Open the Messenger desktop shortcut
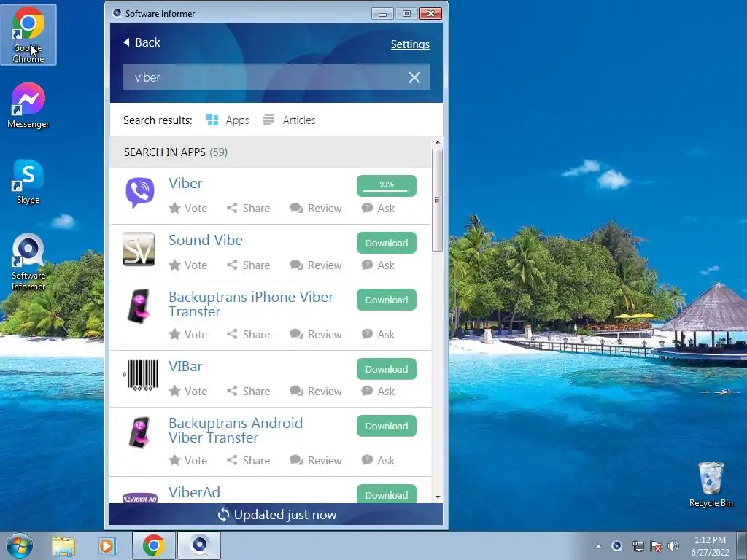 tap(28, 106)
